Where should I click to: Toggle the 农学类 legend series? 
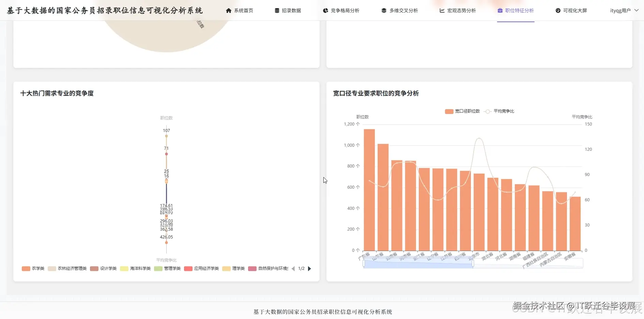click(x=33, y=269)
